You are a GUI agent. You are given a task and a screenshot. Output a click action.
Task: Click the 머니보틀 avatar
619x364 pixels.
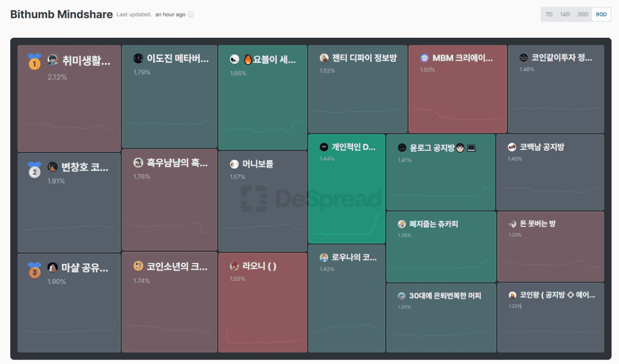[x=235, y=164]
